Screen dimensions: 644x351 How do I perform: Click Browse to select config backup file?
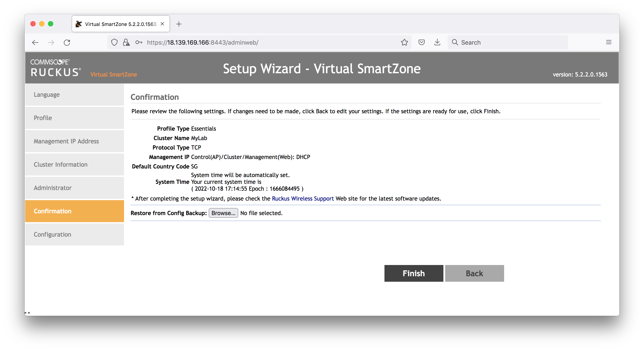click(223, 213)
